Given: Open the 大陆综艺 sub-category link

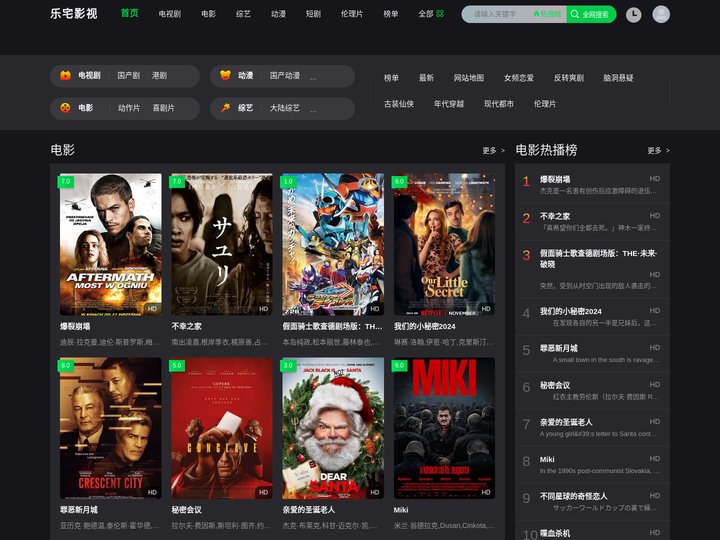Looking at the screenshot, I should pos(285,108).
